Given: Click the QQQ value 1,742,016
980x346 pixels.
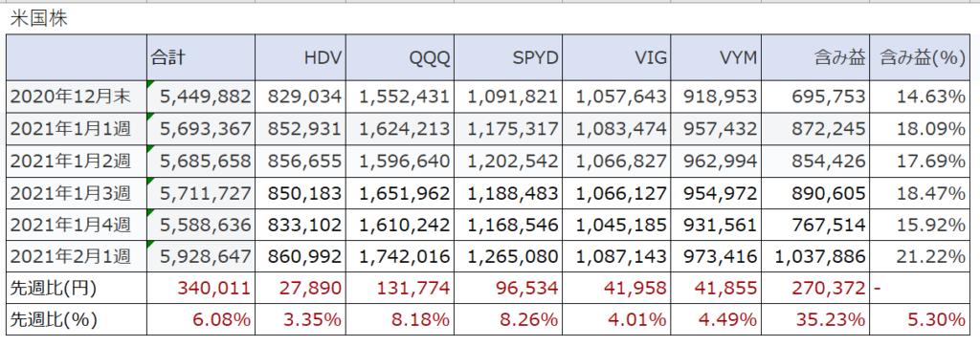Looking at the screenshot, I should point(400,256).
